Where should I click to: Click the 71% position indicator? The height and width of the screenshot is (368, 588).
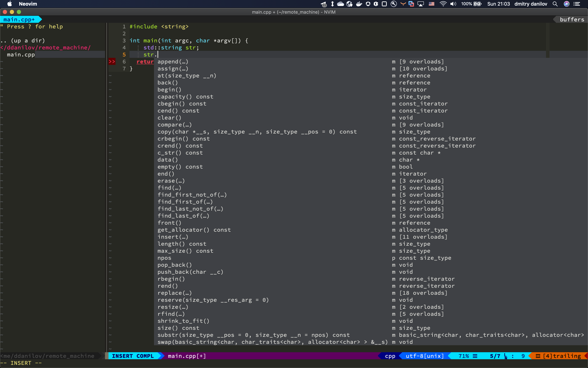[x=464, y=356]
